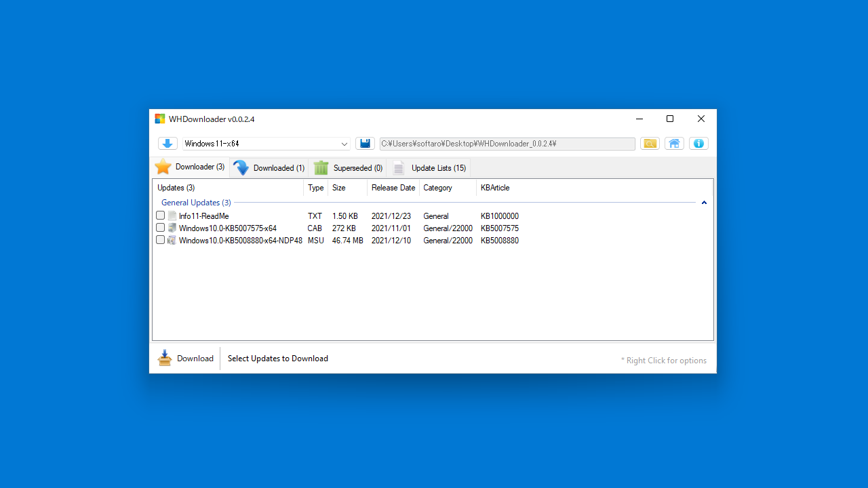Screen dimensions: 868x488
Task: Minimize the WHDownloader window
Action: [639, 119]
